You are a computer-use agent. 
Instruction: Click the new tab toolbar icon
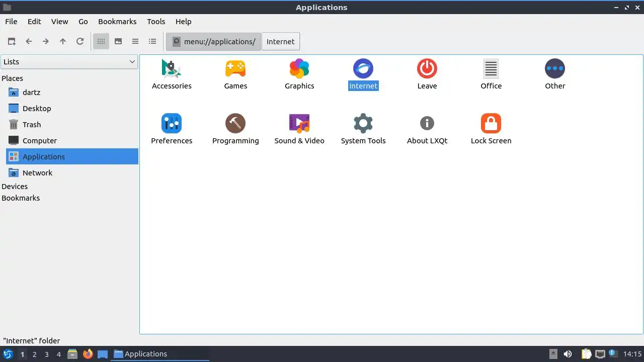click(x=12, y=41)
